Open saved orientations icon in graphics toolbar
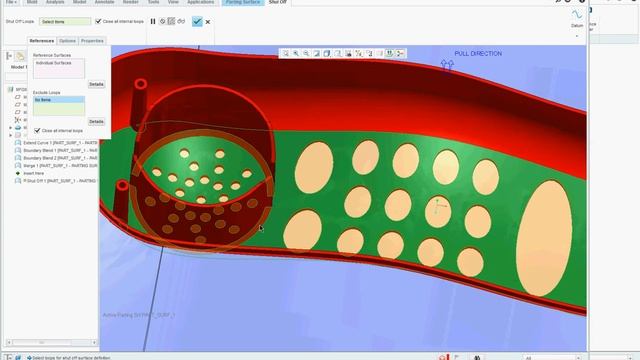Screen dimensions: 640x360 [x=338, y=53]
